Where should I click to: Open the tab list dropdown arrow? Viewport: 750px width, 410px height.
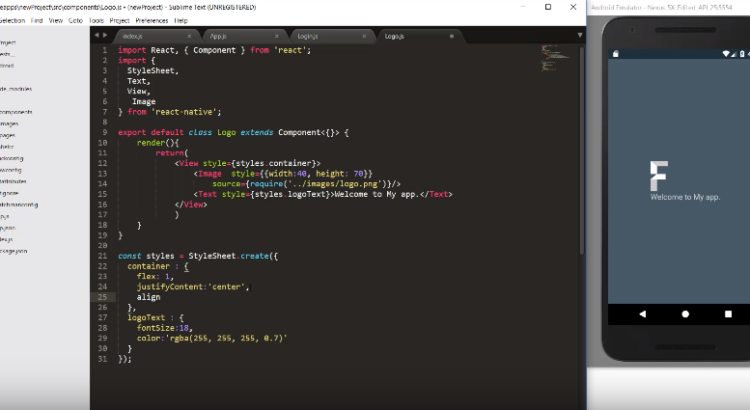point(579,36)
